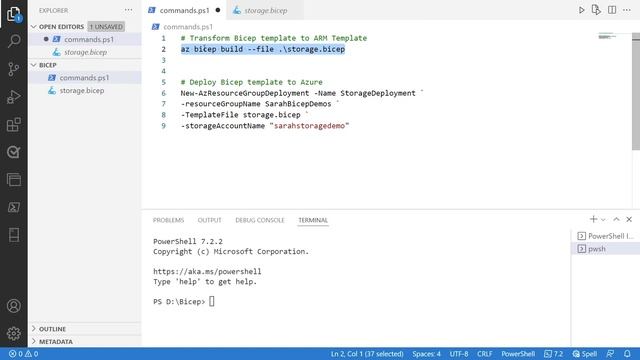Image resolution: width=640 pixels, height=360 pixels.
Task: Select the PowerShell Integrated terminal entry
Action: [x=606, y=236]
